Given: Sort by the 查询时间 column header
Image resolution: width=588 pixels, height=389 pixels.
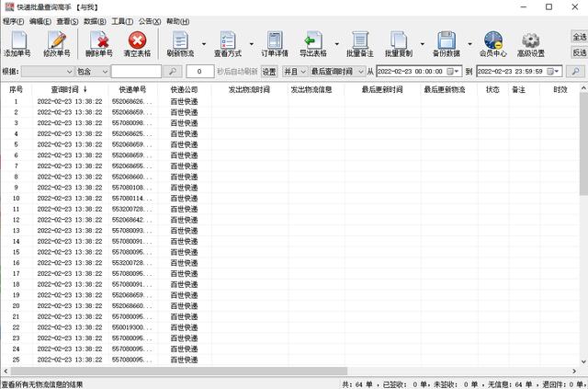Looking at the screenshot, I should 70,89.
